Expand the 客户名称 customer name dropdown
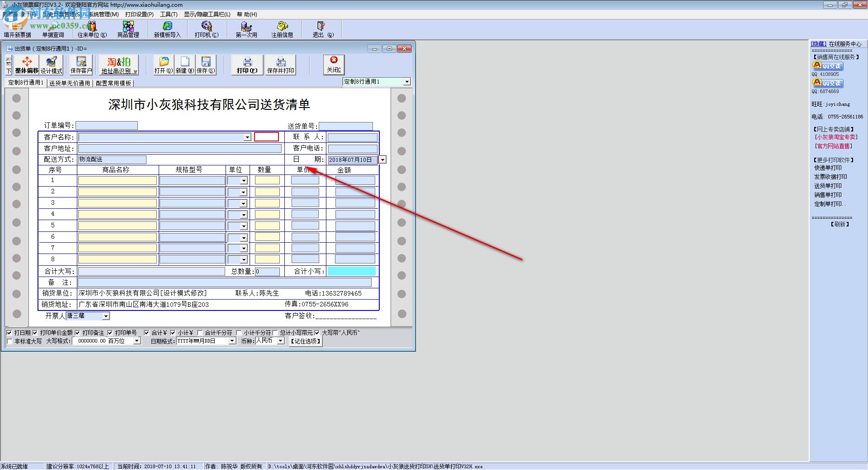The height and width of the screenshot is (470, 868). click(247, 137)
